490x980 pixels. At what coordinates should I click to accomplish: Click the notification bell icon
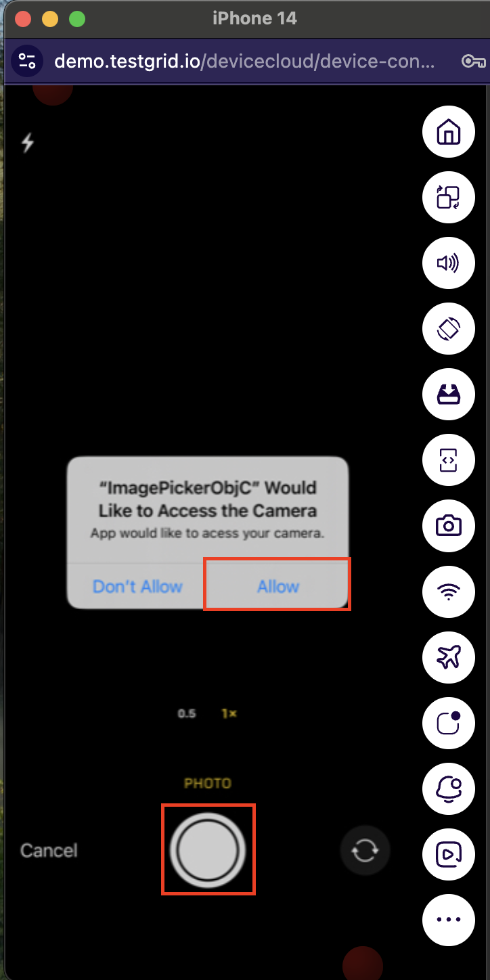(x=449, y=788)
